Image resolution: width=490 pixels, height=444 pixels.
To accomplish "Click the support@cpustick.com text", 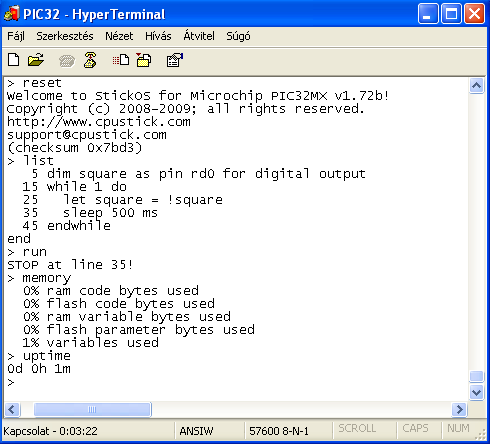I will tap(87, 135).
